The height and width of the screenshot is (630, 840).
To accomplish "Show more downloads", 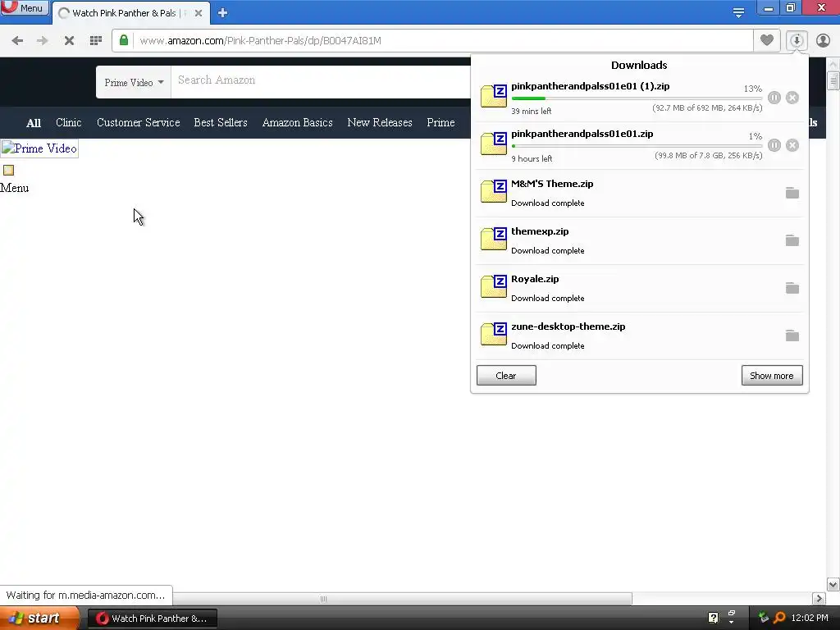I will (x=771, y=376).
